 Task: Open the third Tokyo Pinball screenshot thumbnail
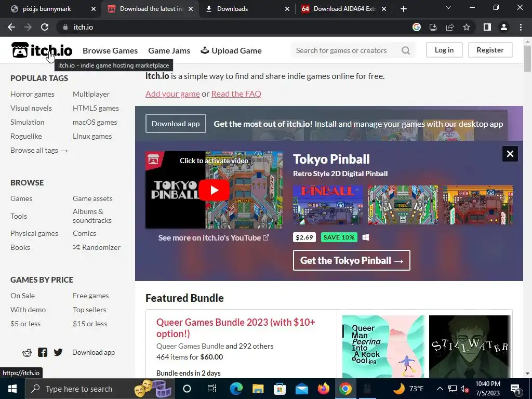click(478, 205)
